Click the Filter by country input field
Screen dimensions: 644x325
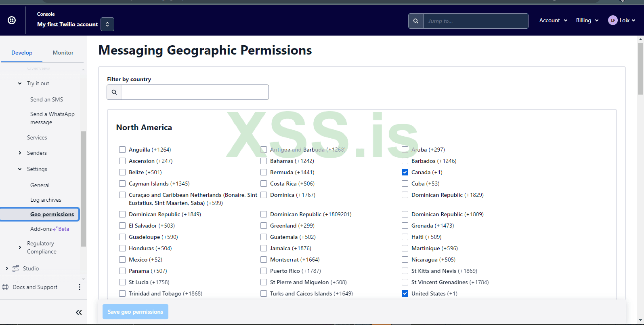(x=195, y=92)
